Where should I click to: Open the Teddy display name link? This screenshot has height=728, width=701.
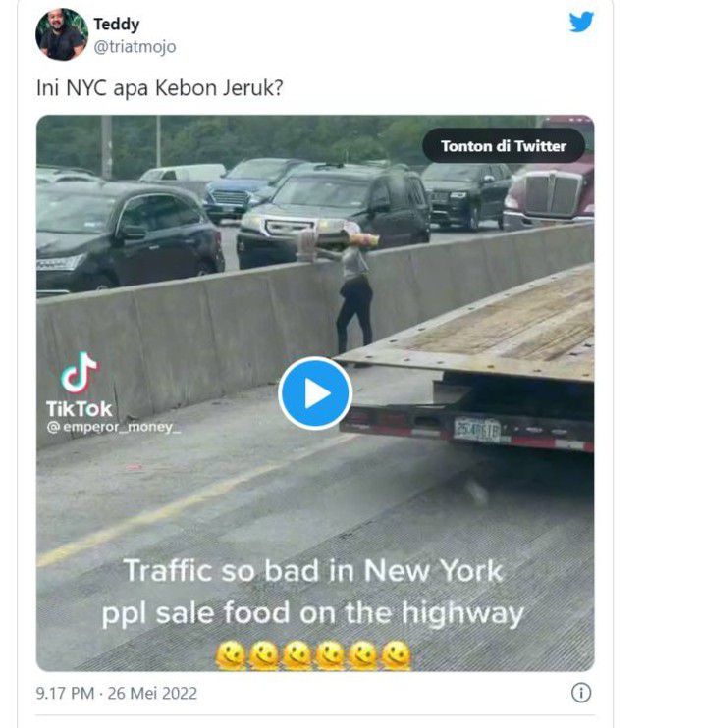point(116,24)
